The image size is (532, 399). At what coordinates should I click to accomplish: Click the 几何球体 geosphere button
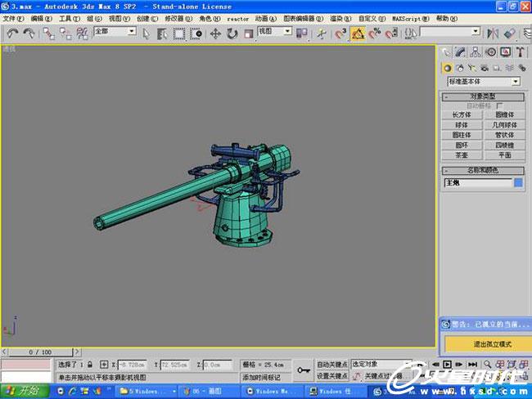click(x=504, y=125)
